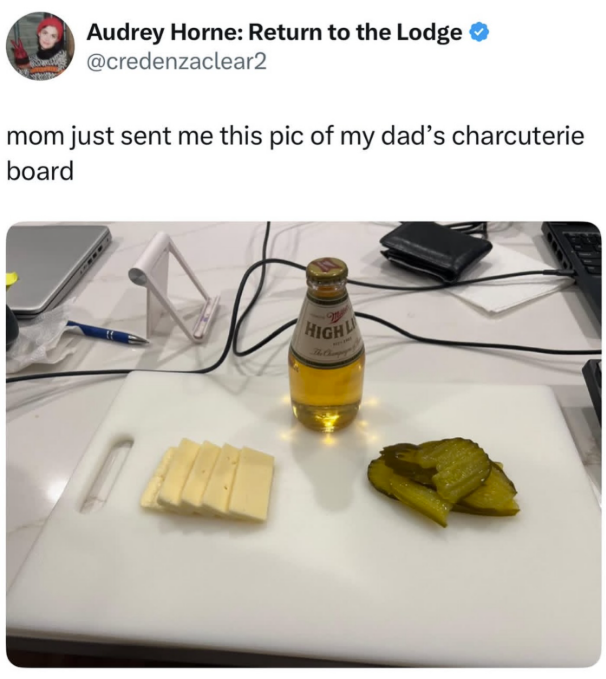Click the gold bottle cap

click(327, 272)
